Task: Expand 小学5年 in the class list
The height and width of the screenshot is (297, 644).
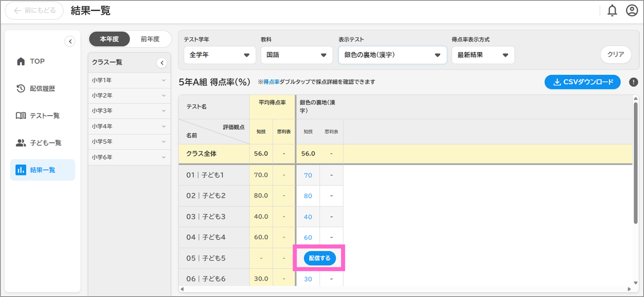Action: 129,142
